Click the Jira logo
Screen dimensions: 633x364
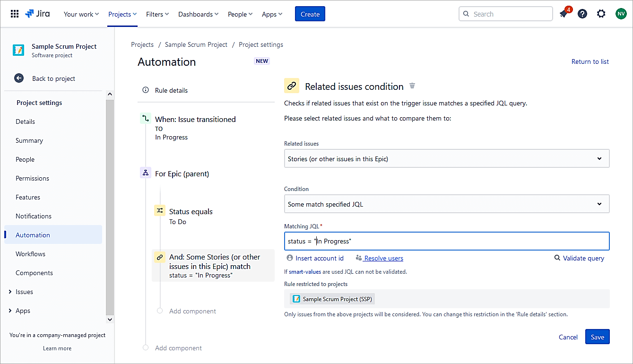coord(37,14)
